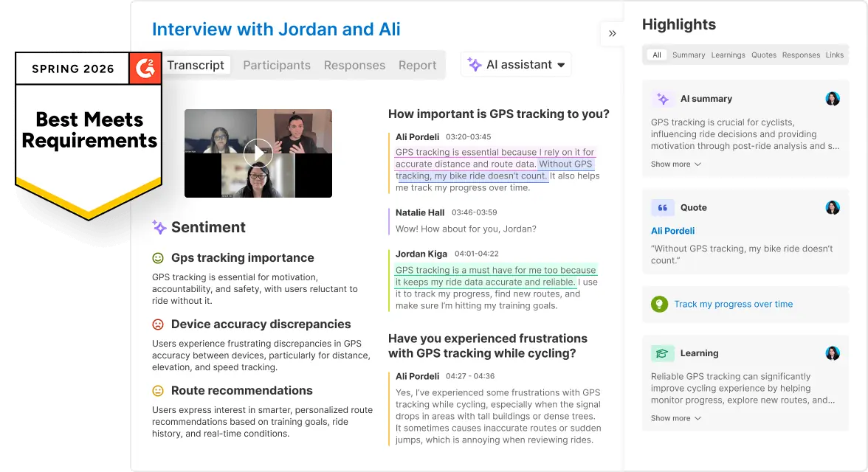
Task: Click the neutral face beside Route recommendations
Action: (x=158, y=391)
